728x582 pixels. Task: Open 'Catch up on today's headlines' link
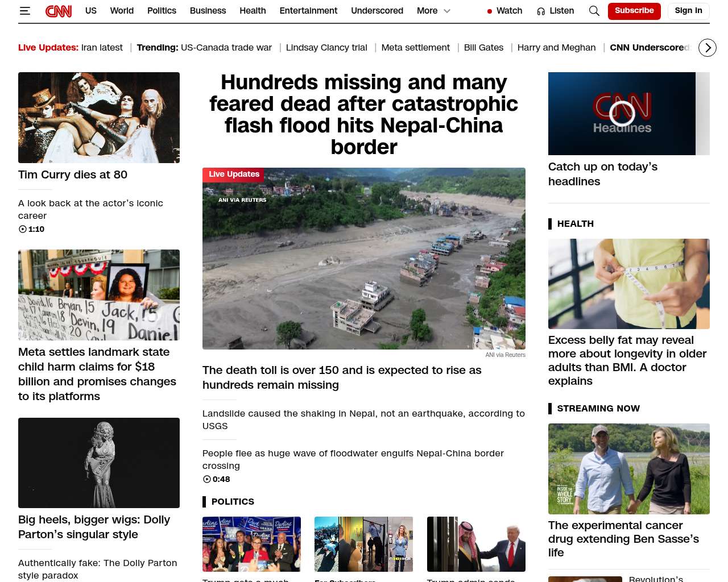pyautogui.click(x=603, y=174)
